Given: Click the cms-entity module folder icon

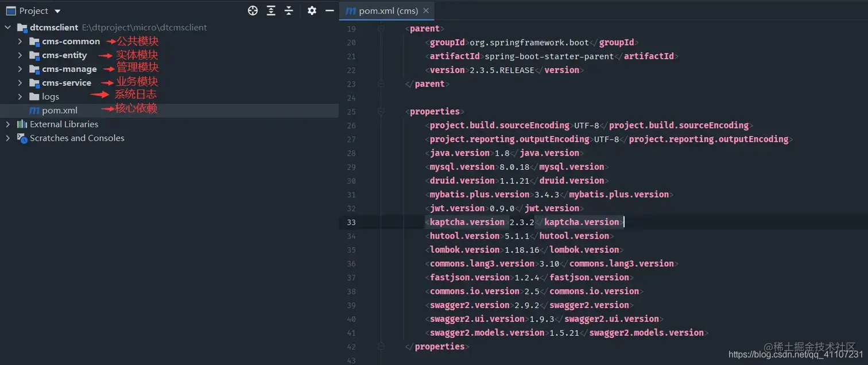Looking at the screenshot, I should pyautogui.click(x=34, y=55).
